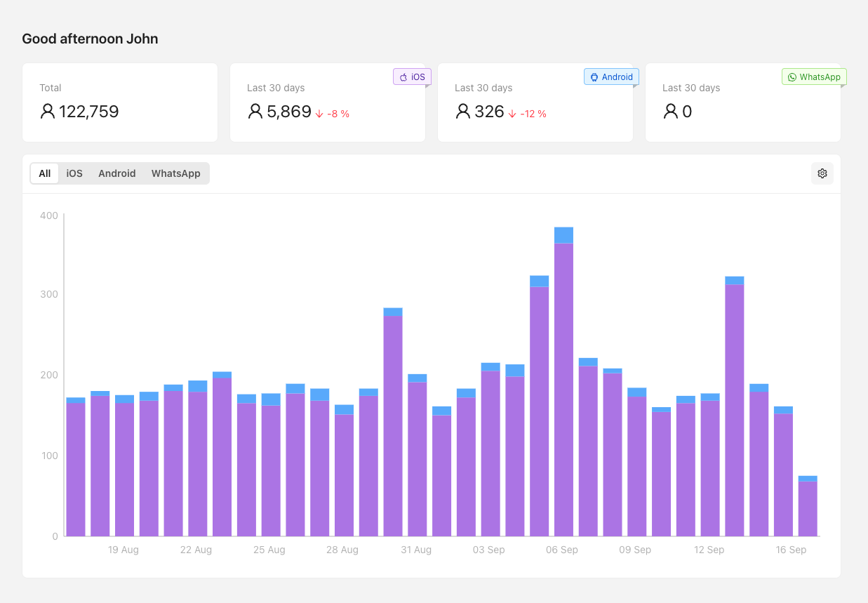This screenshot has height=603, width=868.
Task: Click the red down arrow beside -8 %
Action: coord(319,114)
